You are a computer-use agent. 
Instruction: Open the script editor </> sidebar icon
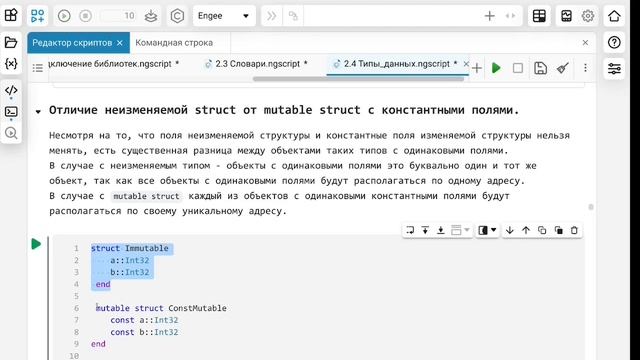coord(11,90)
